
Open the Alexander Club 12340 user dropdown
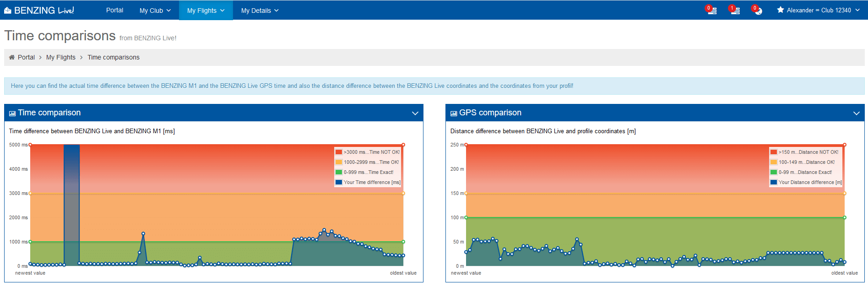coord(819,10)
